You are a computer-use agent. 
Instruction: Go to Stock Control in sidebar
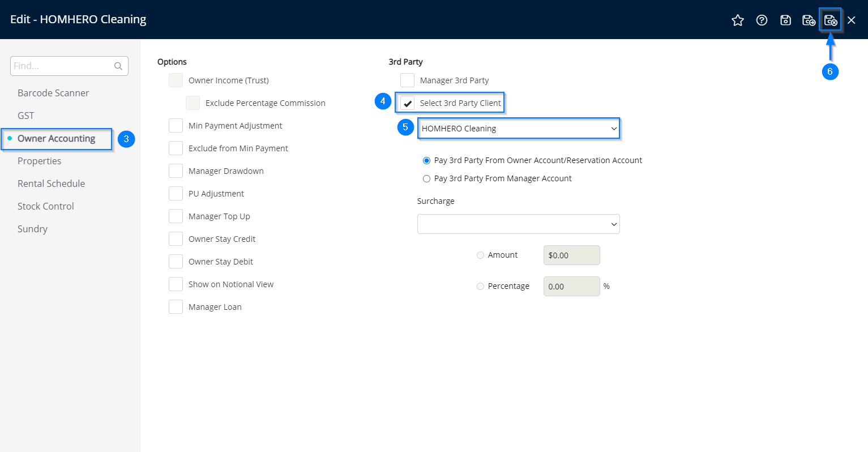46,206
